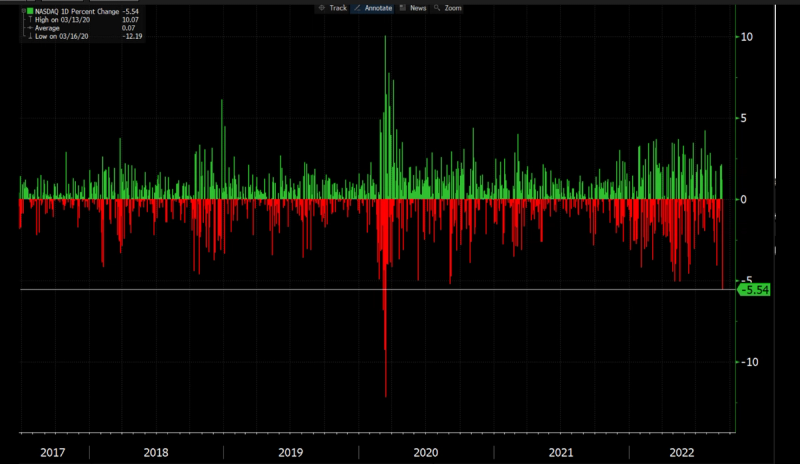
Task: Click the Average marker icon in legend
Action: [30, 28]
